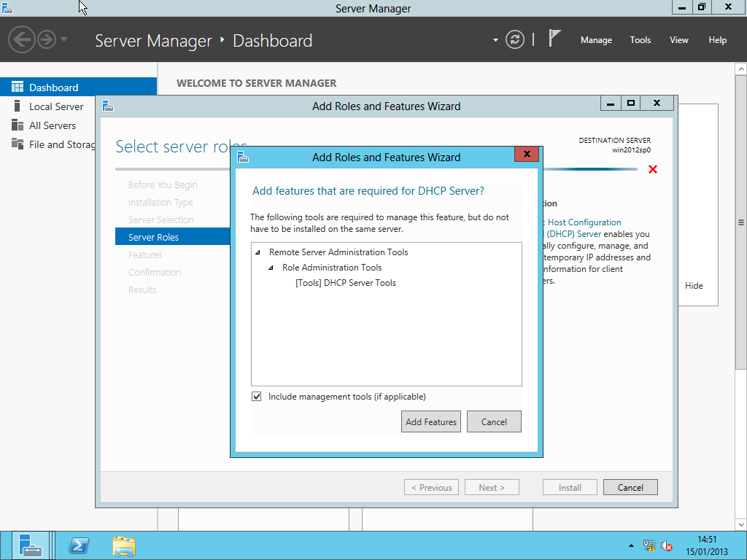Viewport: 747px width, 560px height.
Task: Close the required features dialog with red X
Action: pos(526,155)
